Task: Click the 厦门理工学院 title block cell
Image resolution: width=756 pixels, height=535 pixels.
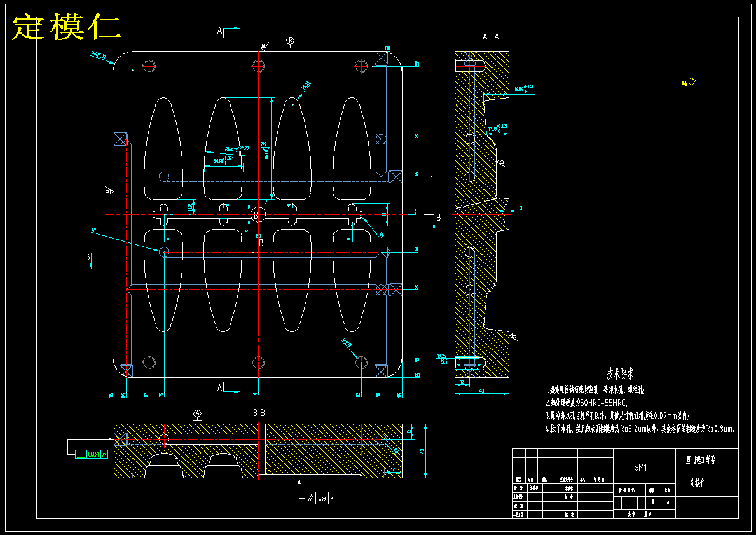Action: click(x=706, y=460)
